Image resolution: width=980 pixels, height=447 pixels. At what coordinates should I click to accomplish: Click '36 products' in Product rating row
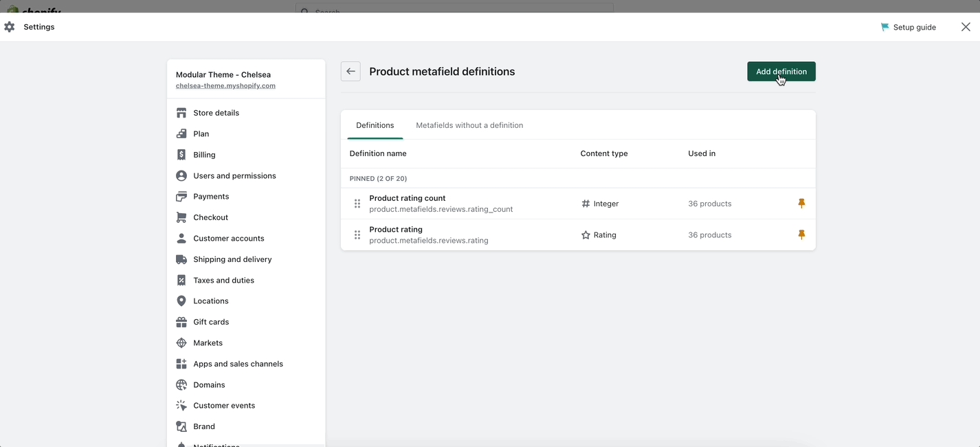(710, 235)
